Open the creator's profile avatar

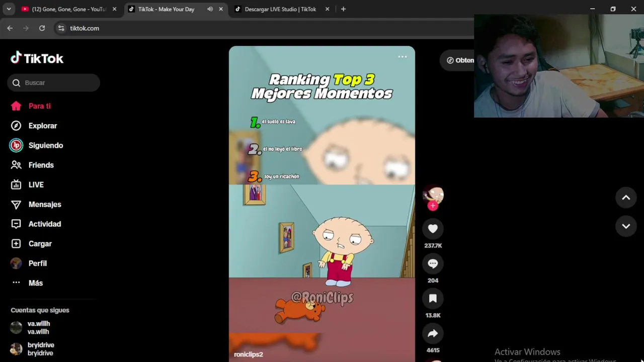pyautogui.click(x=433, y=194)
